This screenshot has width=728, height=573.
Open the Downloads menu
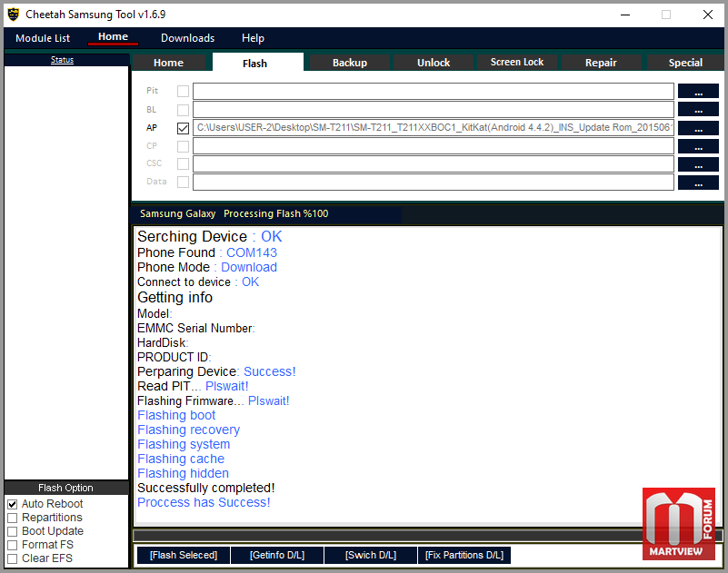pyautogui.click(x=187, y=38)
